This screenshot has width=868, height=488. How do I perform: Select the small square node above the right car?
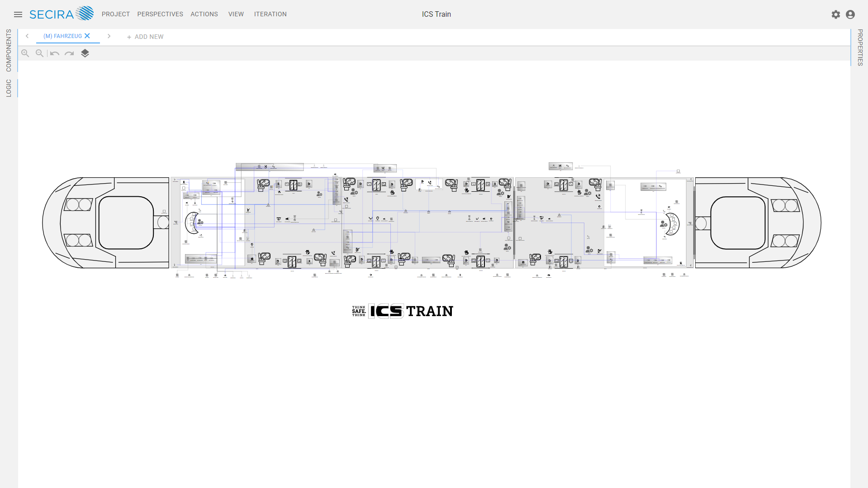pyautogui.click(x=678, y=171)
